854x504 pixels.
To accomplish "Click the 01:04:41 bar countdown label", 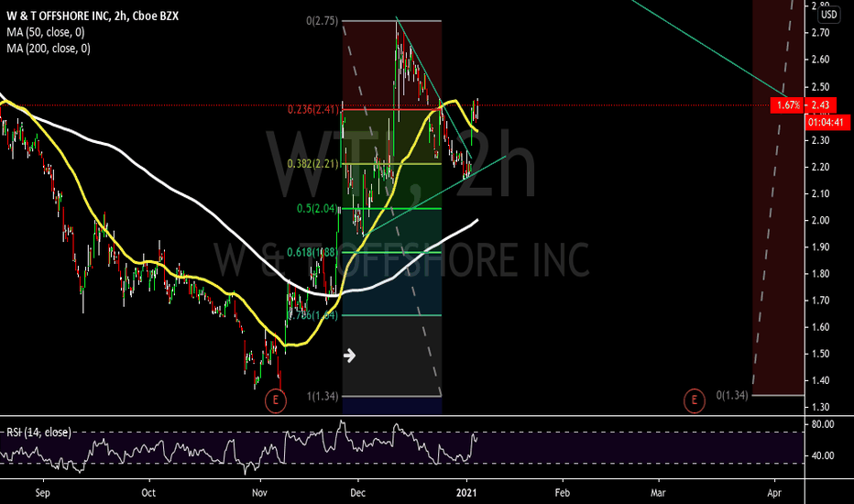I will pos(827,122).
